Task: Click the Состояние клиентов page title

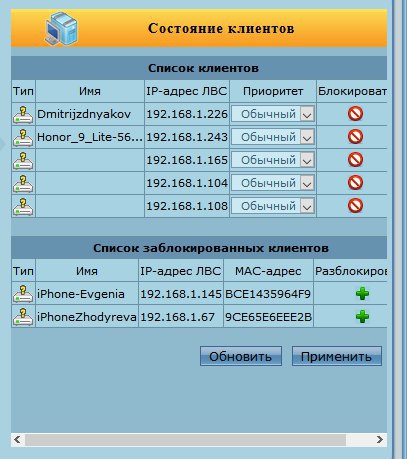Action: [x=221, y=28]
